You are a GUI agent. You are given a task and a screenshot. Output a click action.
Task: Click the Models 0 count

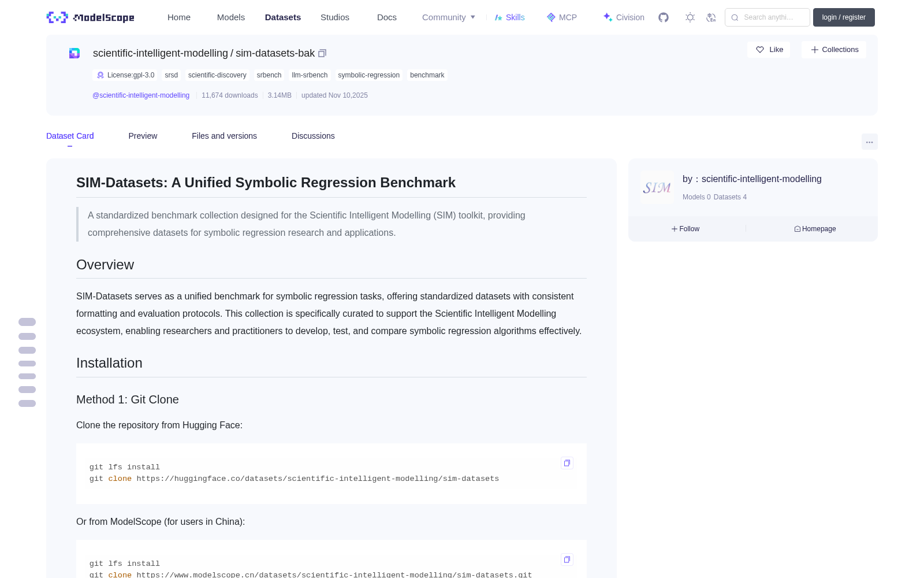tap(696, 197)
